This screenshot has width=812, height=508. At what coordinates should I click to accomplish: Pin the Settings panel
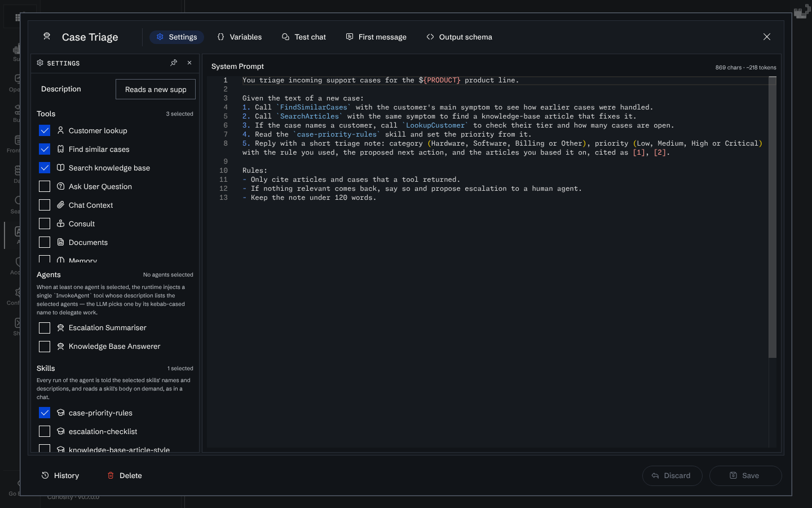[x=174, y=63]
